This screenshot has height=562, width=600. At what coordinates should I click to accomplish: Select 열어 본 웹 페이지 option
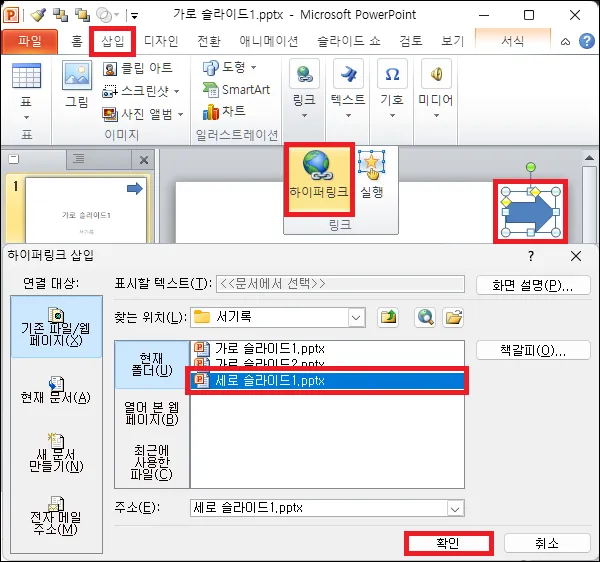point(152,414)
